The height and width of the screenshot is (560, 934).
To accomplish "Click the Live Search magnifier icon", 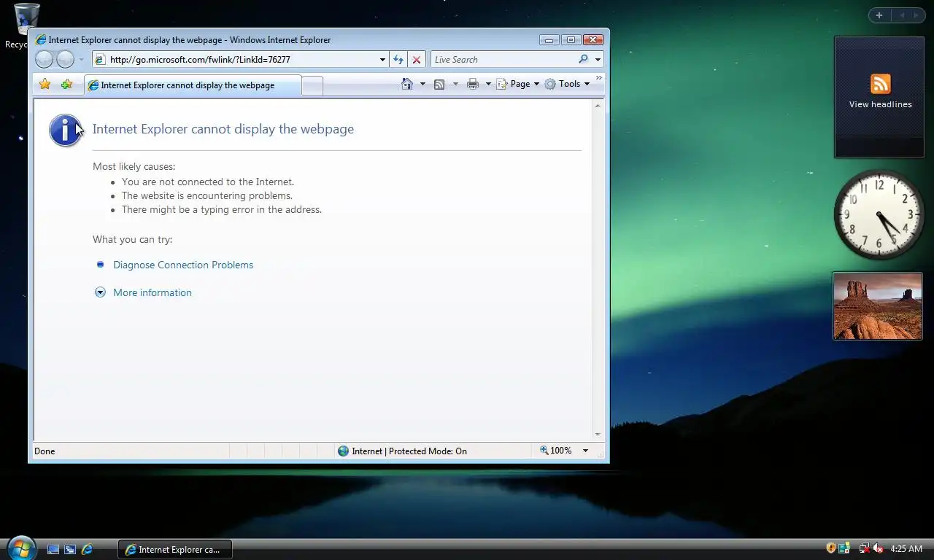I will coord(583,60).
